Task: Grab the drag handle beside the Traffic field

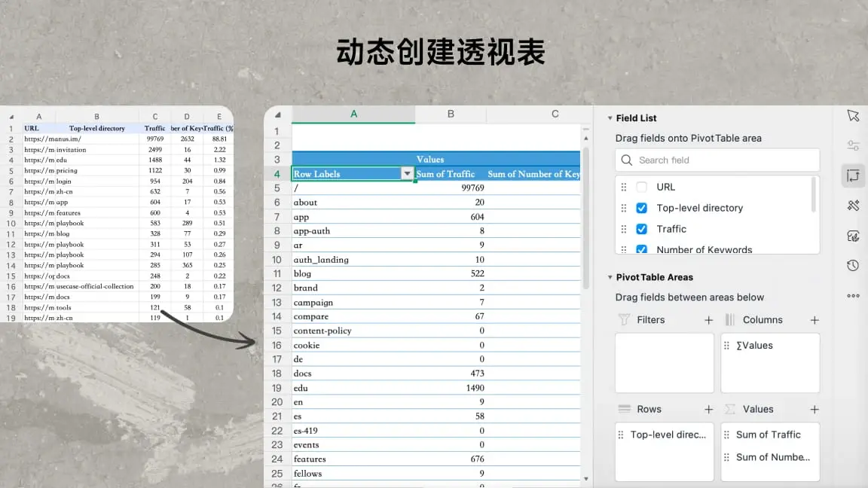Action: pos(624,229)
